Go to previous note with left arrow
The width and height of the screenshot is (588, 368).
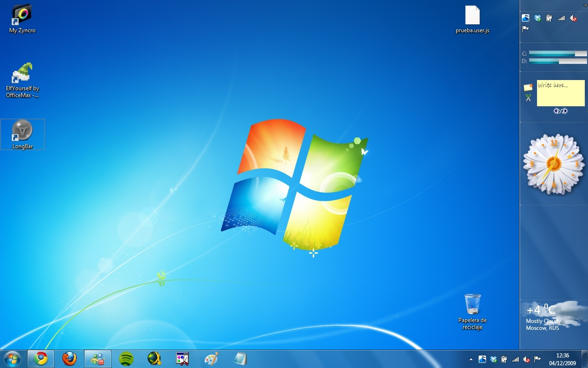556,111
